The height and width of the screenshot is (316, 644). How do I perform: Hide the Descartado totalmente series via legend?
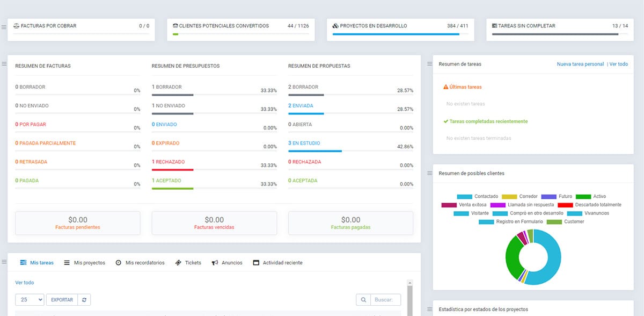click(589, 205)
